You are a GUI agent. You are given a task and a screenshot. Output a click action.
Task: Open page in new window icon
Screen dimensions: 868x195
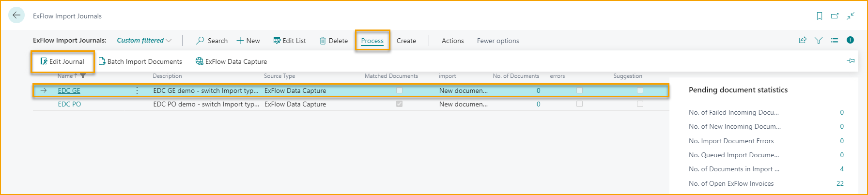click(835, 16)
